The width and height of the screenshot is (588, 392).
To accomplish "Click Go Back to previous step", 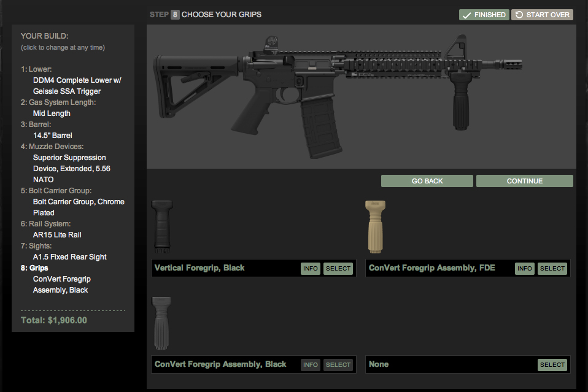I will (x=427, y=181).
